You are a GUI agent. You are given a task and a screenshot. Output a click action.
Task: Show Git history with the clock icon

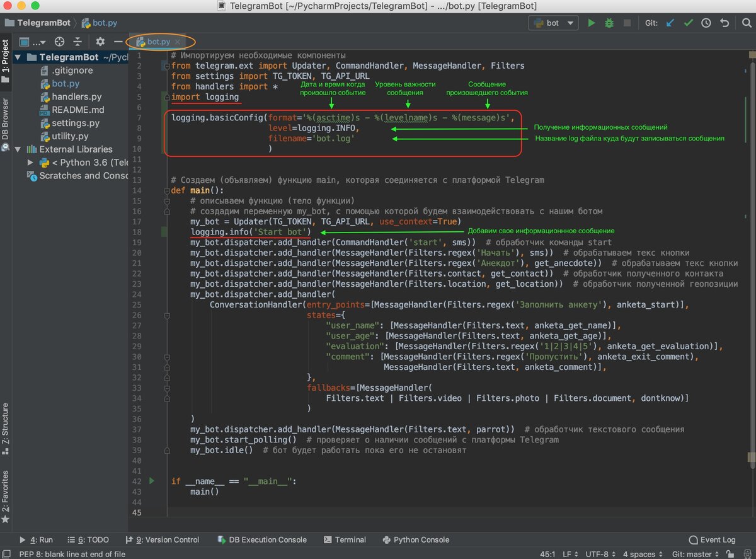706,23
